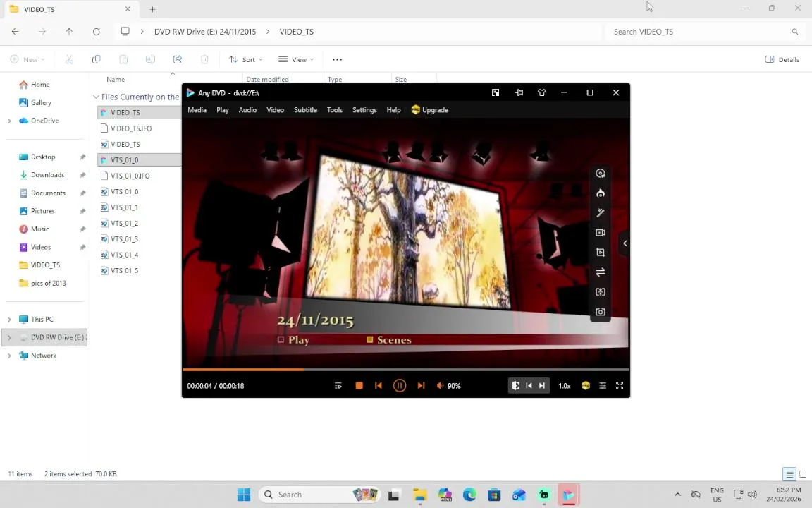Select Play in the DVD menu
This screenshot has height=508, width=812.
point(294,340)
